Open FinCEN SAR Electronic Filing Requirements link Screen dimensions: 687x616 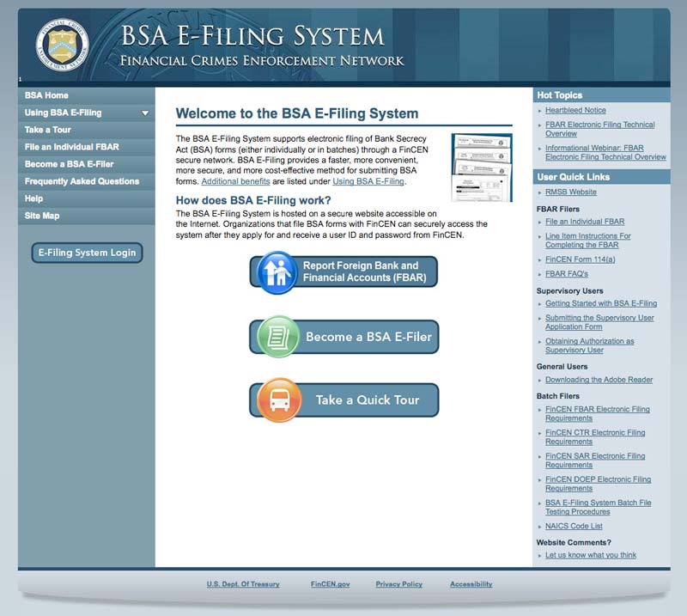coord(595,460)
